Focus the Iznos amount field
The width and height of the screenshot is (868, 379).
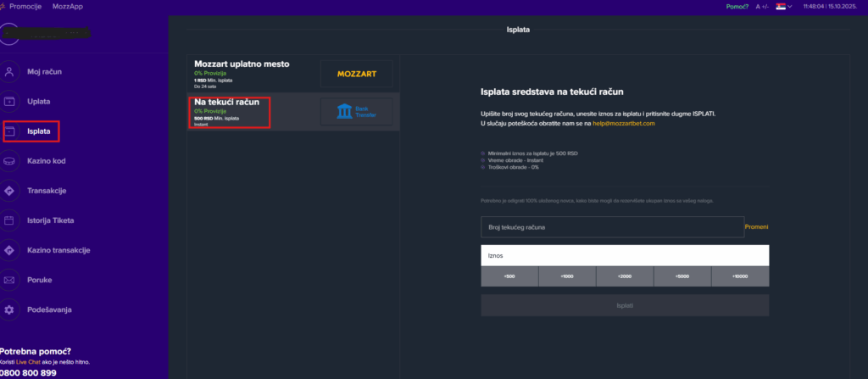pyautogui.click(x=624, y=254)
